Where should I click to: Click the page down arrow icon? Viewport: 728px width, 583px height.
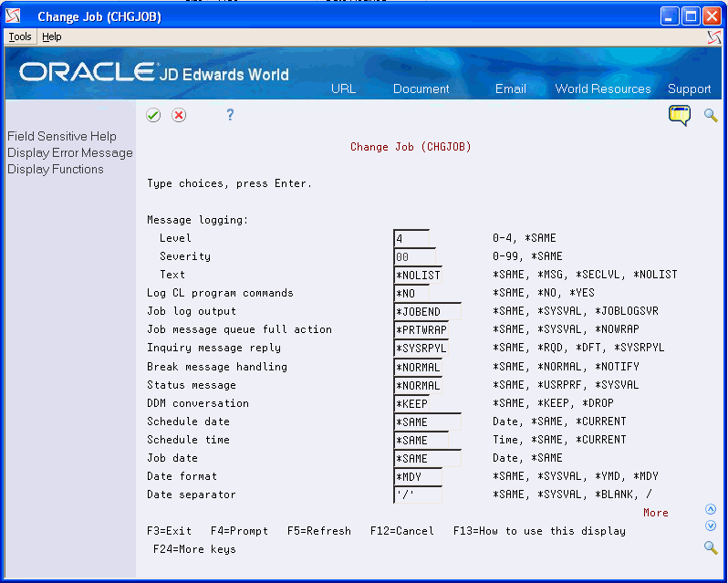tap(711, 526)
